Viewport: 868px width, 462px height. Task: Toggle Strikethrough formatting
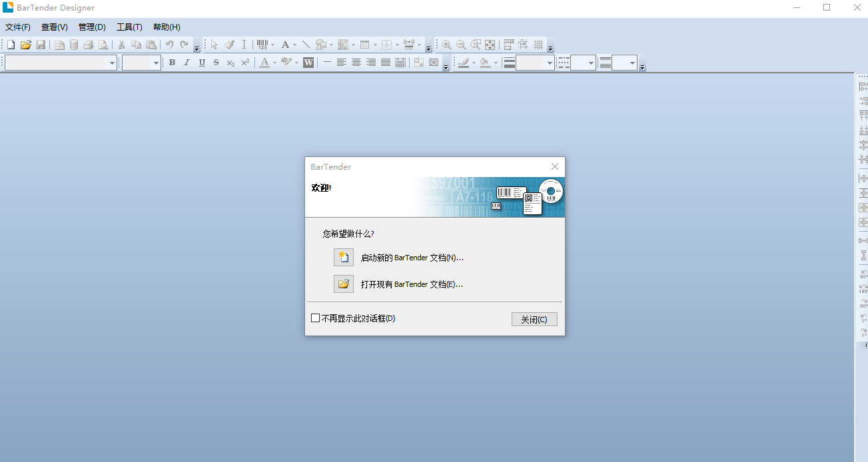pos(216,63)
